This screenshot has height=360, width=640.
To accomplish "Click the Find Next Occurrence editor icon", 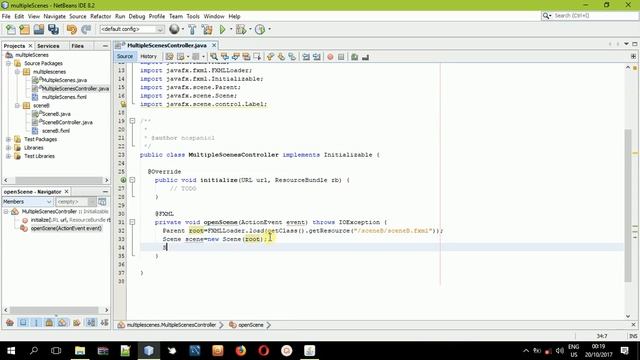I will coord(236,57).
